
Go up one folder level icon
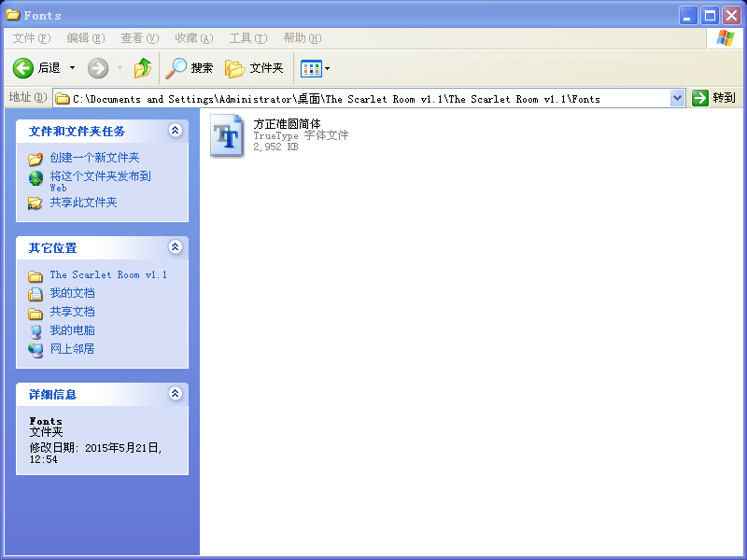143,68
